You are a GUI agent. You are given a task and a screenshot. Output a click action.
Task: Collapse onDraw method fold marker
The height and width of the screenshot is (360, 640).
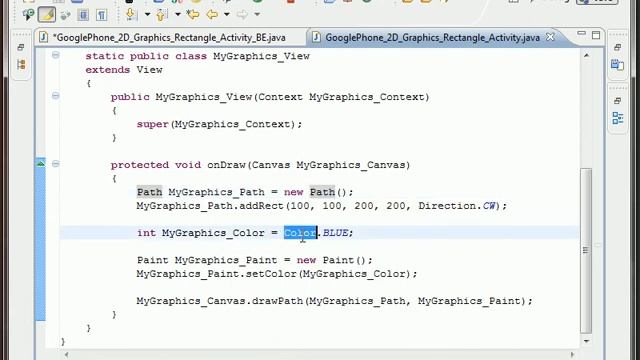(x=56, y=164)
